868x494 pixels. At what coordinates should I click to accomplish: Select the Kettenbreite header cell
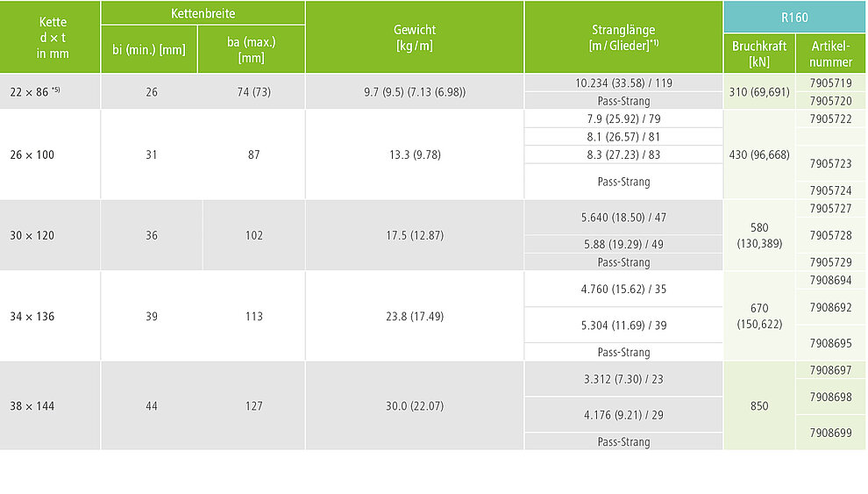(203, 13)
